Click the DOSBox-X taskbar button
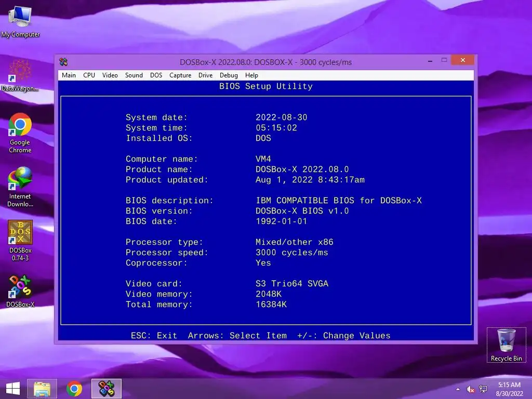The width and height of the screenshot is (532, 399). (x=106, y=389)
